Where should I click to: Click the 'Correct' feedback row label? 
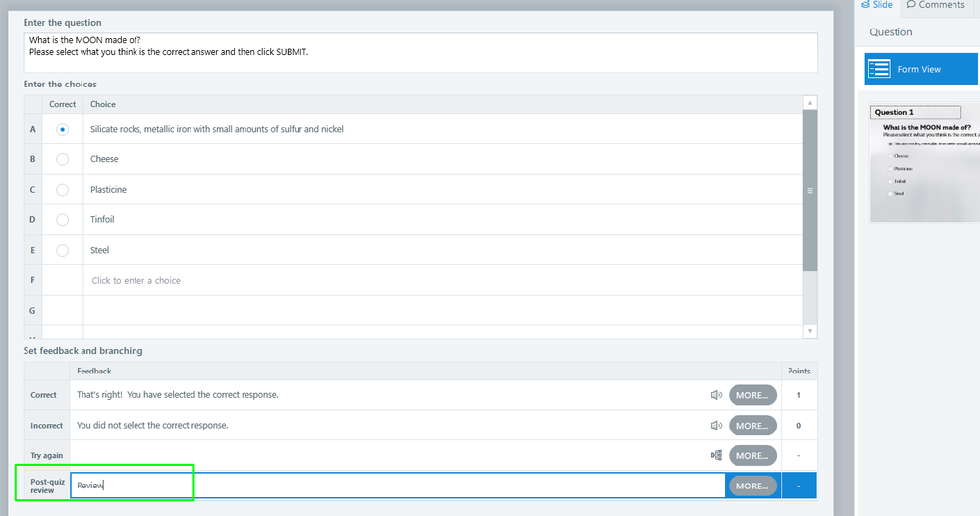pos(44,395)
